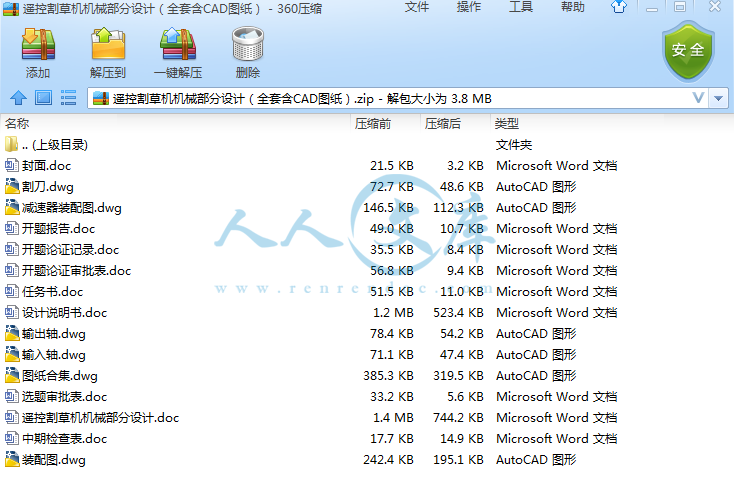Select the file name 封面.doc
The height and width of the screenshot is (490, 734).
coord(46,166)
